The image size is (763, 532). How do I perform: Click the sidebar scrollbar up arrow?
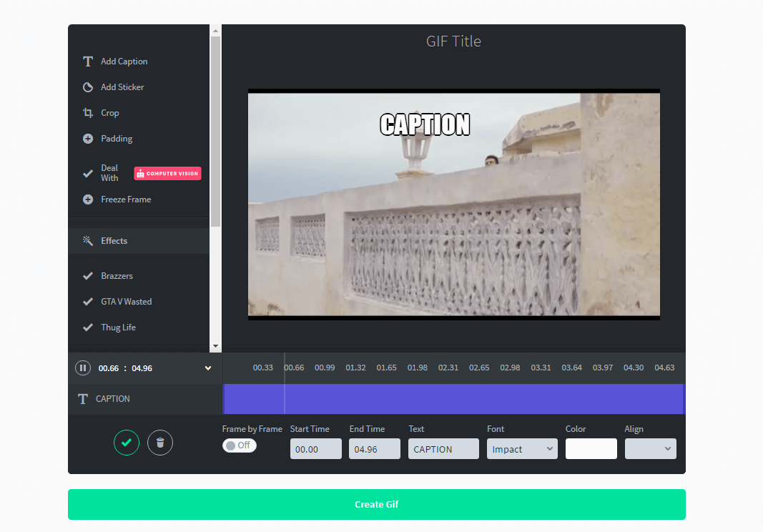pyautogui.click(x=215, y=31)
